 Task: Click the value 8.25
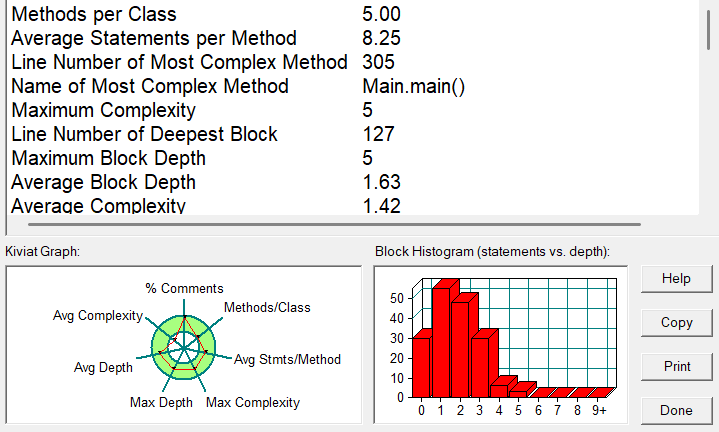coord(381,38)
